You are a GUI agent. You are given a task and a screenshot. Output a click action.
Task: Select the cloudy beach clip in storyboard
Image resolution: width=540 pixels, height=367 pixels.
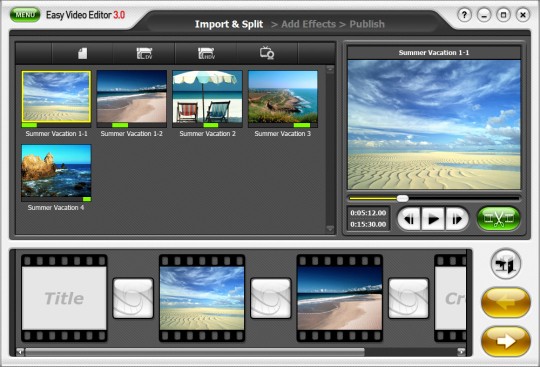[202, 298]
